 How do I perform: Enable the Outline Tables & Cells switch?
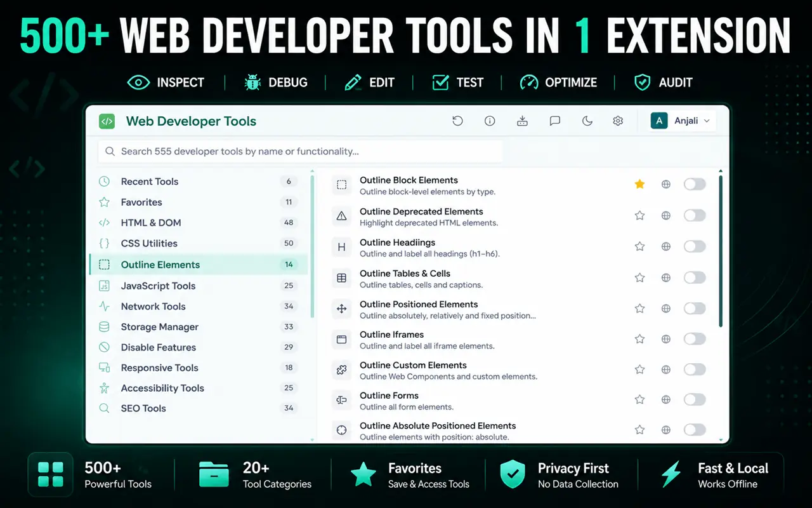pos(695,277)
